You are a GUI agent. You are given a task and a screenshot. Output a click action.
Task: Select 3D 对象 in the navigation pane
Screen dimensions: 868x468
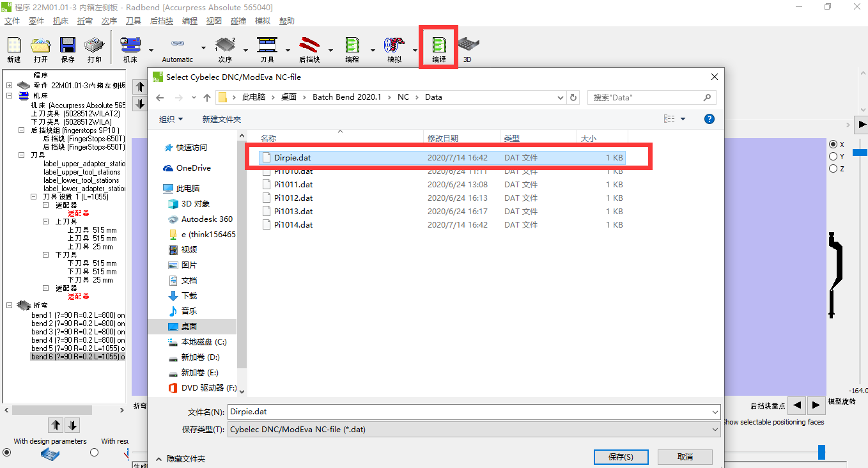(195, 203)
